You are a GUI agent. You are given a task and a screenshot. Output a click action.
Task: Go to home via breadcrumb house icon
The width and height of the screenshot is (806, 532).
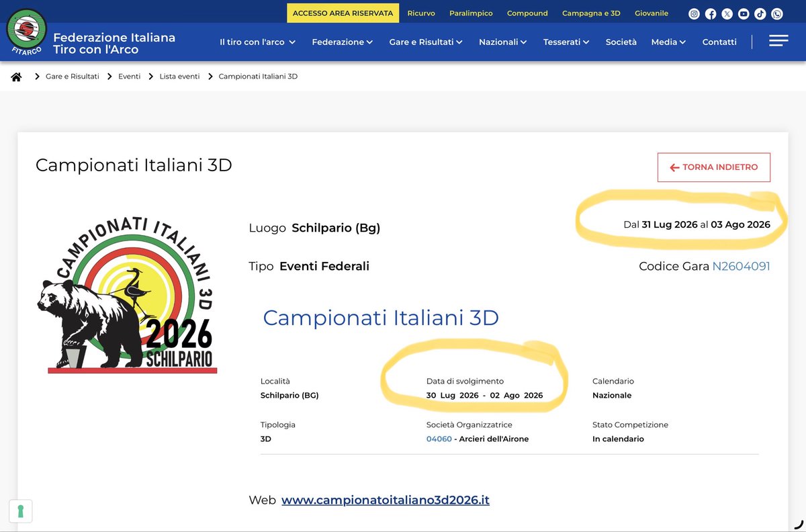(16, 77)
